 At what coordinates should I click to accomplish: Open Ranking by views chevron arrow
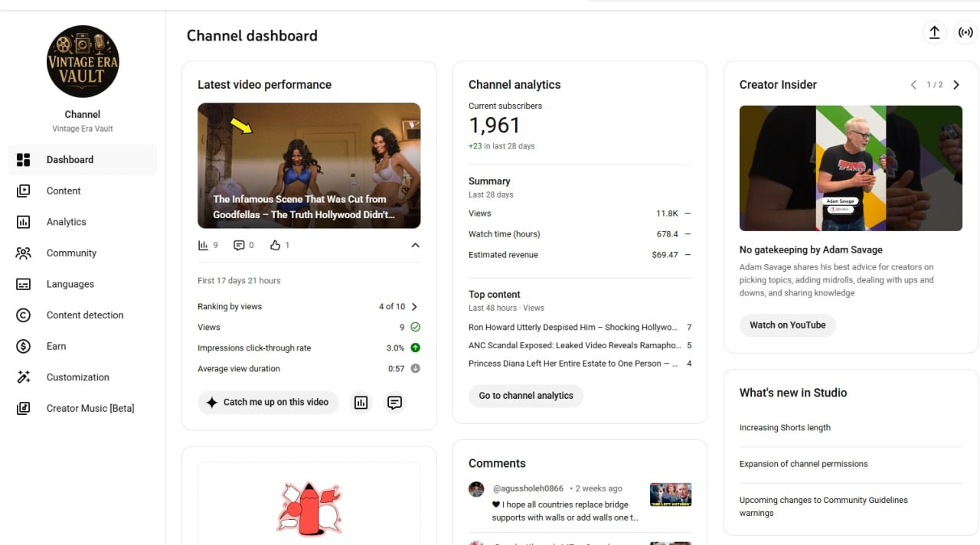[x=414, y=306]
